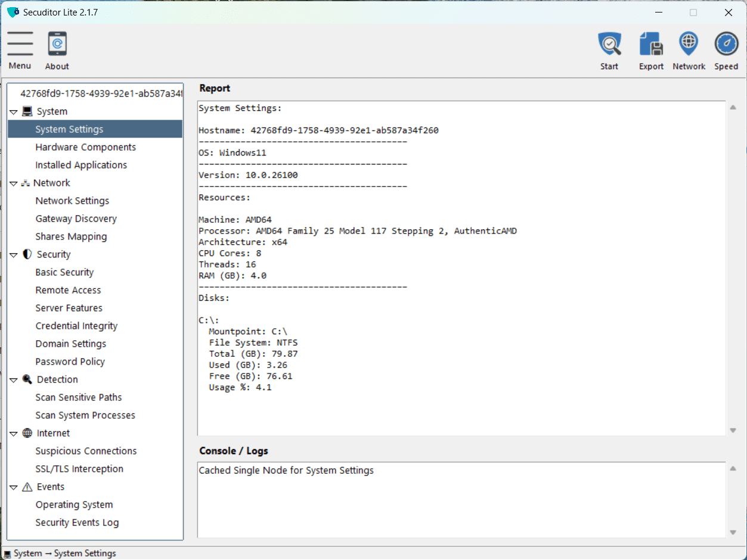Select Credential Integrity node
Screen dimensions: 747x560
pos(76,326)
